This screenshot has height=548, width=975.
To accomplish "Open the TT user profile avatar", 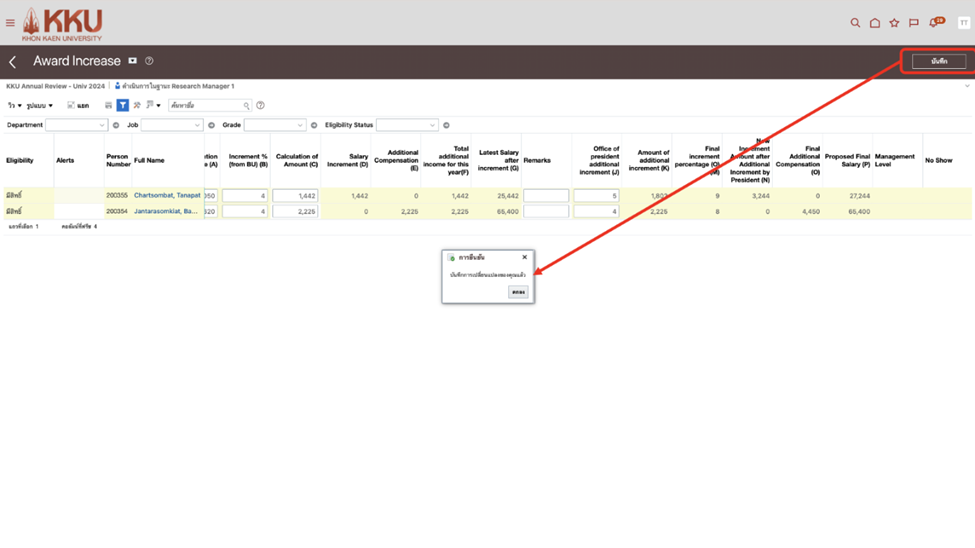I will point(963,23).
